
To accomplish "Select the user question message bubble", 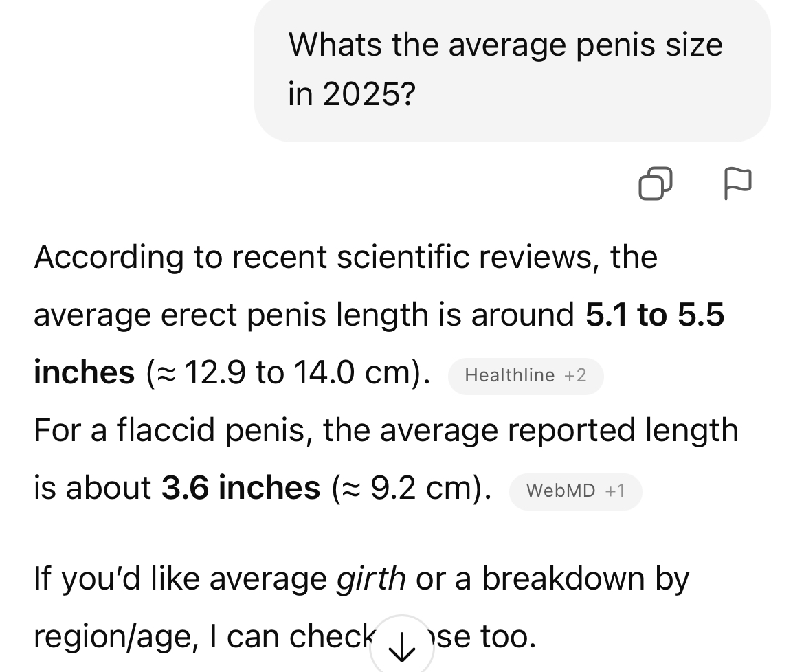I will point(512,69).
